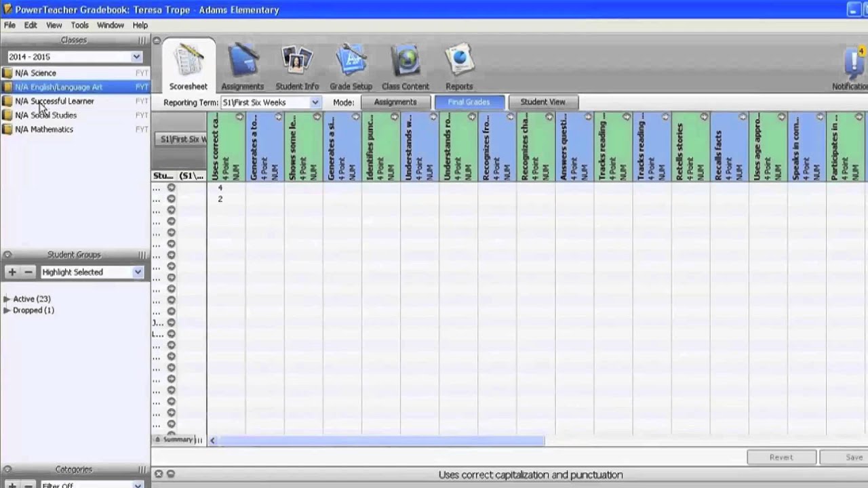This screenshot has width=868, height=488.
Task: Click 'Uses age appro...' column header
Action: [x=768, y=146]
